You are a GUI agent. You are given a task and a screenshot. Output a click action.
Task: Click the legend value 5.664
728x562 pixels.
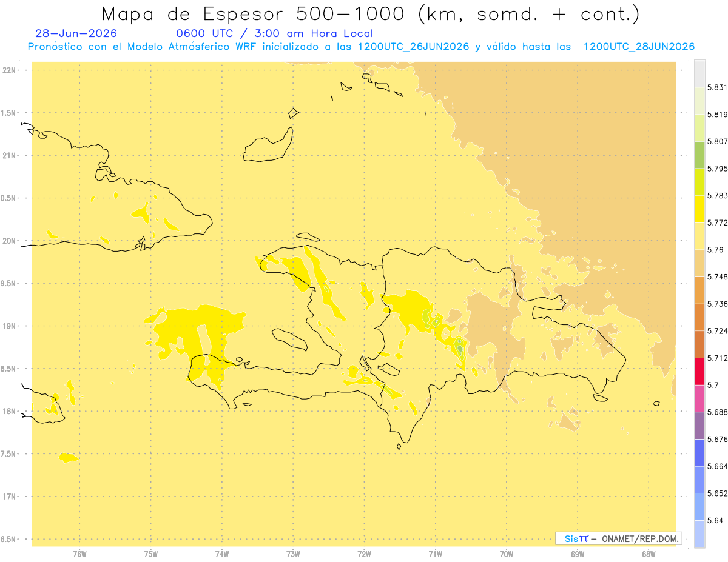click(718, 466)
